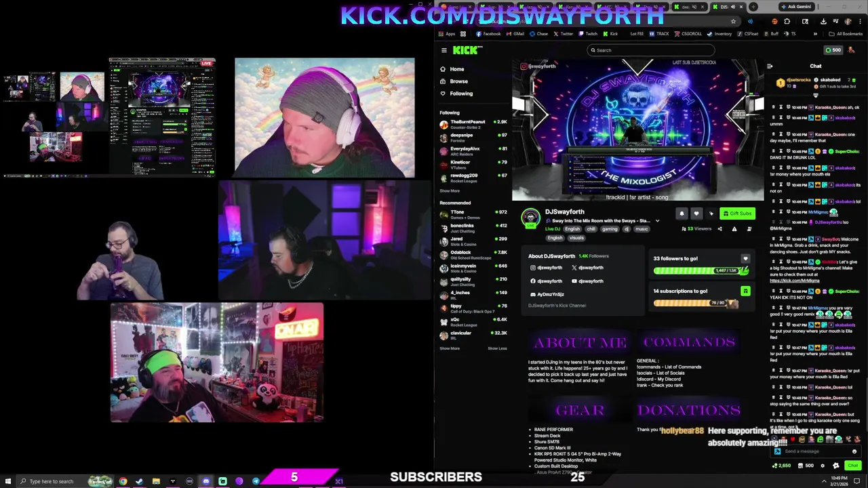Open djswayforth Instagram link
The width and height of the screenshot is (868, 488).
coord(547,268)
